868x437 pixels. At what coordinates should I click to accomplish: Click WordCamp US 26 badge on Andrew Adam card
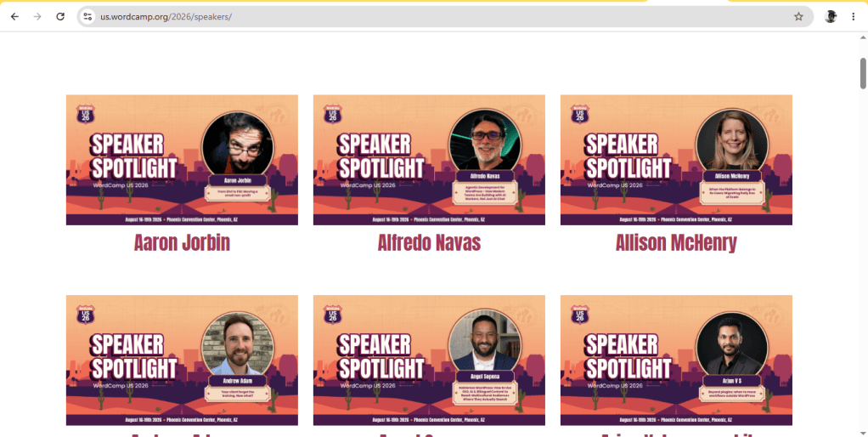(x=85, y=315)
